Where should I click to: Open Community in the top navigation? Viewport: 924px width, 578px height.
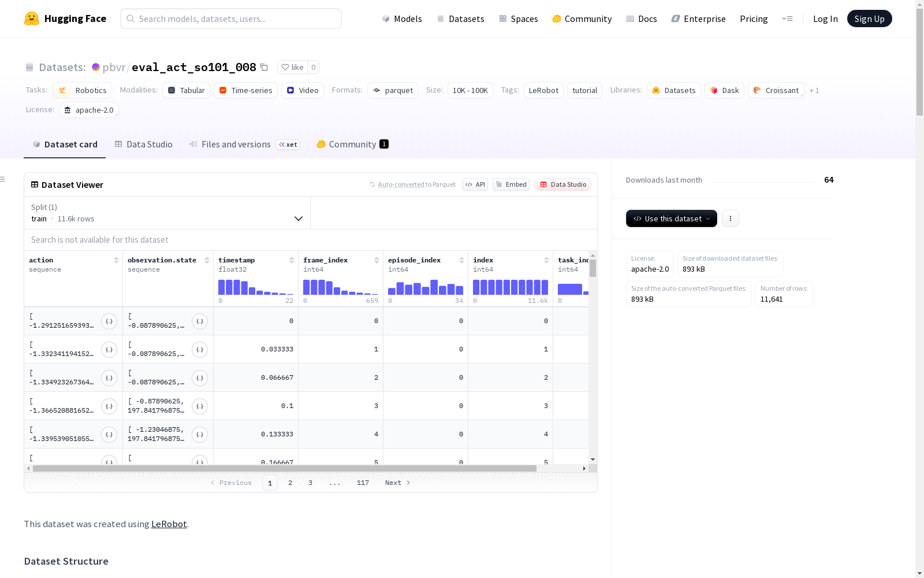tap(582, 18)
